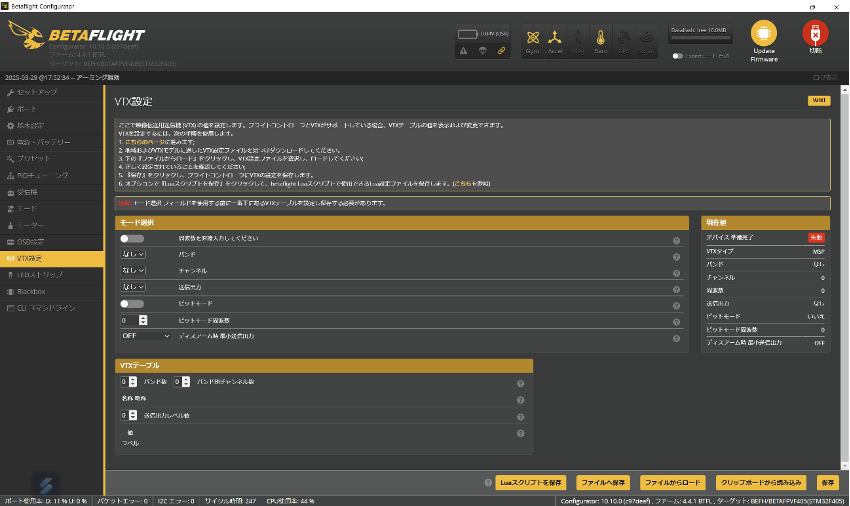
Task: Open the PIDチューニング tab
Action: click(51, 176)
